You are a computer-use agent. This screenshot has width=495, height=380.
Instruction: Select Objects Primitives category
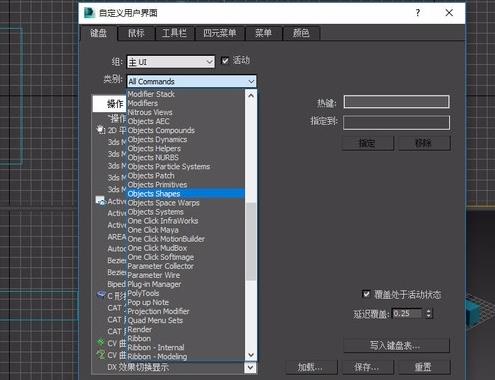point(157,184)
